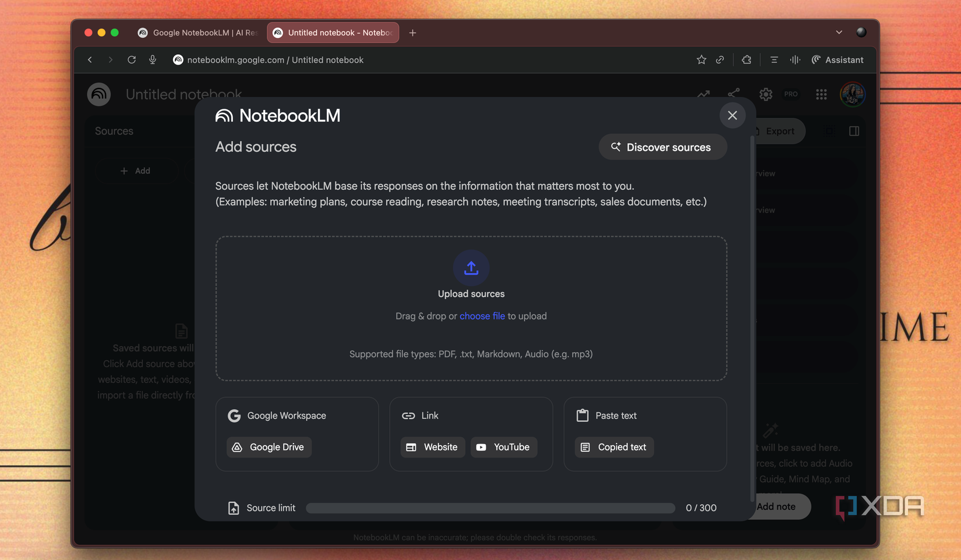This screenshot has width=961, height=560.
Task: Click the Discover sources button
Action: pyautogui.click(x=662, y=147)
